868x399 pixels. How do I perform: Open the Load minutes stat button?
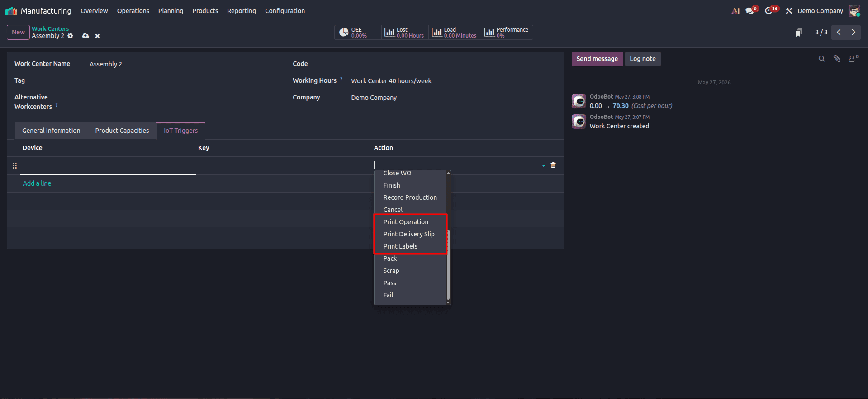click(454, 33)
